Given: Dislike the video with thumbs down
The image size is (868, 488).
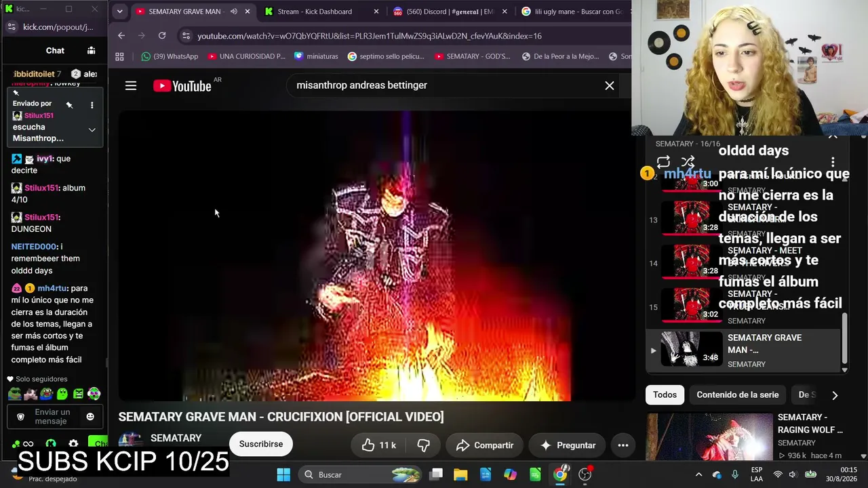Looking at the screenshot, I should click(x=423, y=445).
